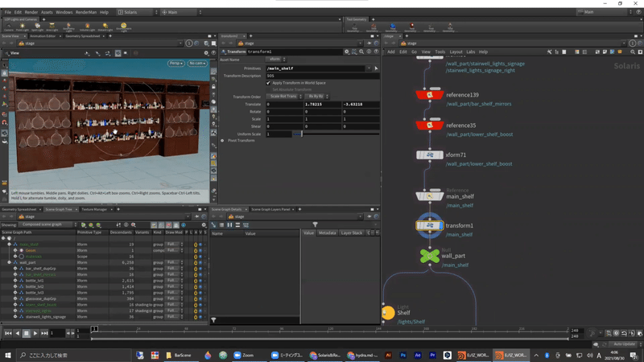Screen dimensions: 644x362
Task: Select the Layer Stack tab
Action: coord(352,233)
